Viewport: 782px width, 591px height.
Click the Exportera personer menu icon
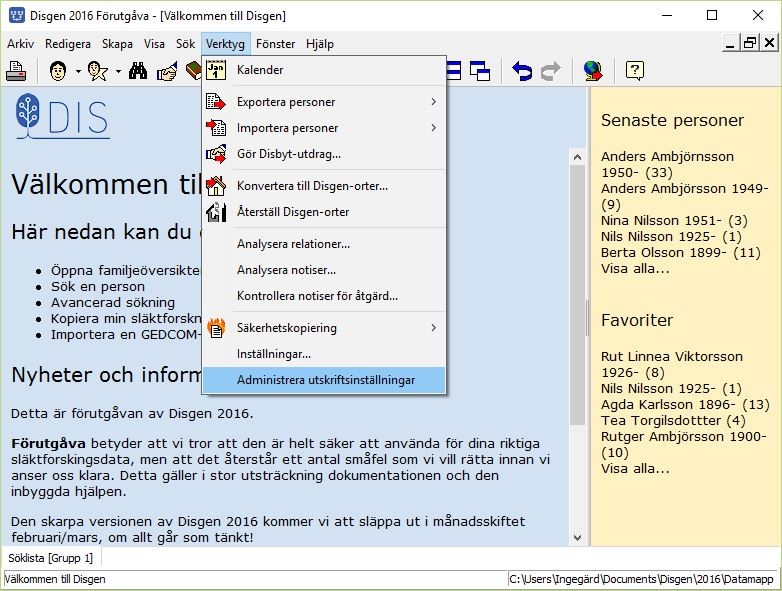tap(216, 102)
